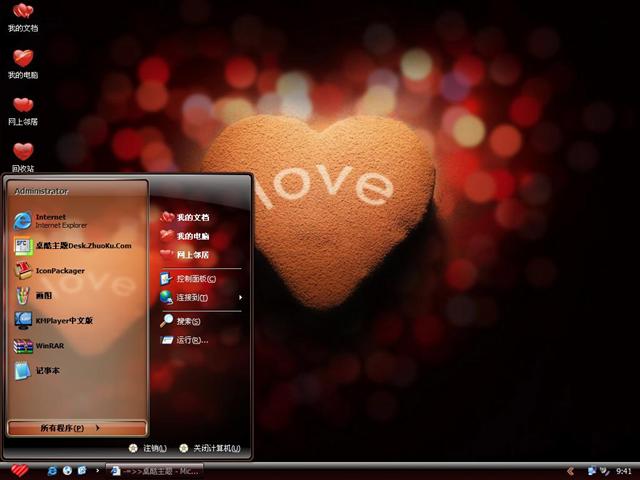Click 注销(L) log off button
Screen dimensions: 640x480
[147, 448]
